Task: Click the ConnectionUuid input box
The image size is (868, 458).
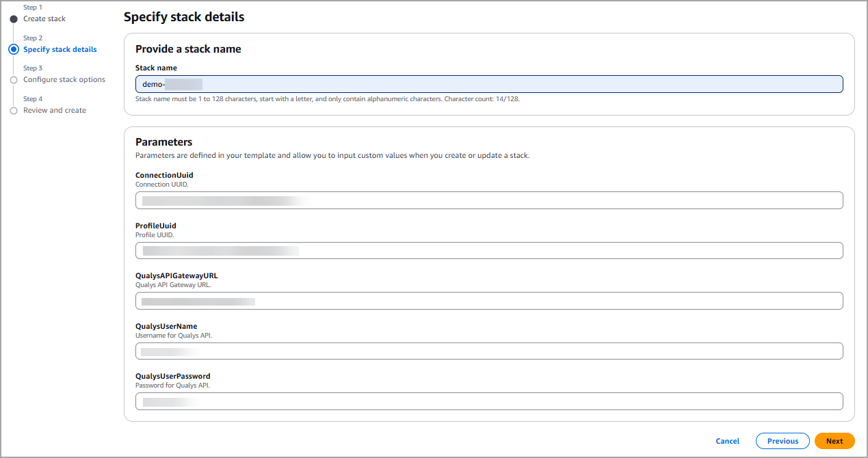Action: click(x=488, y=200)
